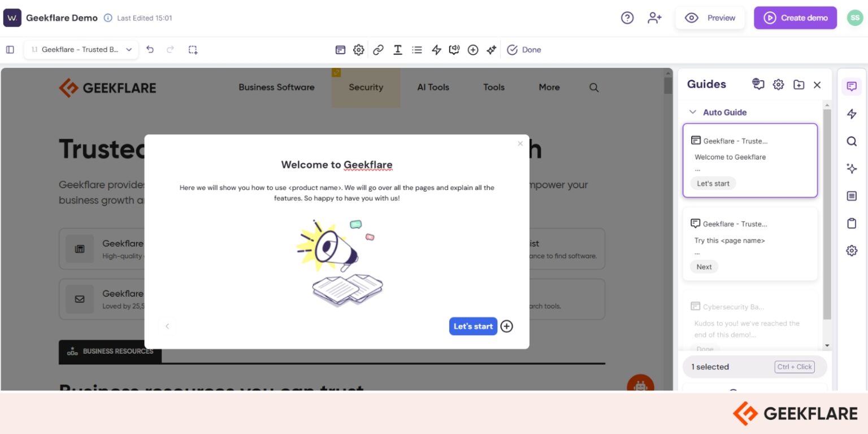The image size is (868, 434).
Task: Click the invite user icon
Action: (x=654, y=18)
